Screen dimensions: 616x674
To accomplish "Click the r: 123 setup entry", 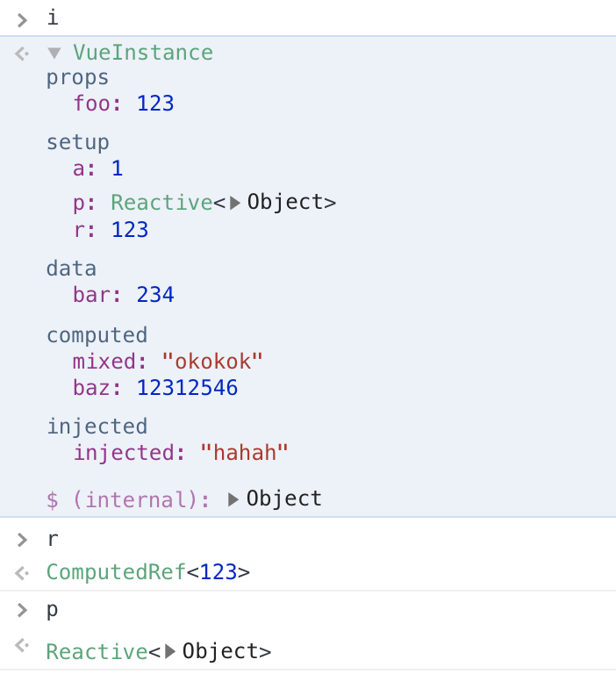I will (x=111, y=230).
